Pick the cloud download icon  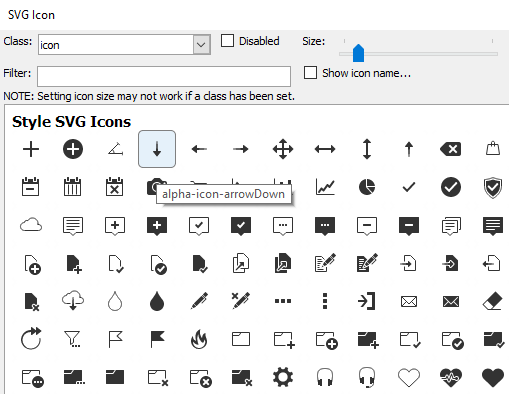point(73,300)
